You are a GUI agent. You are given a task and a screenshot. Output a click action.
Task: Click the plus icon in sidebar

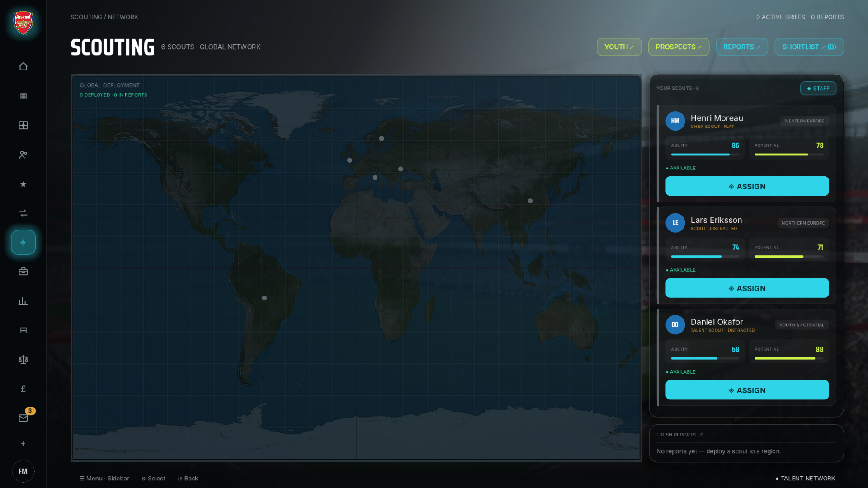click(x=23, y=444)
